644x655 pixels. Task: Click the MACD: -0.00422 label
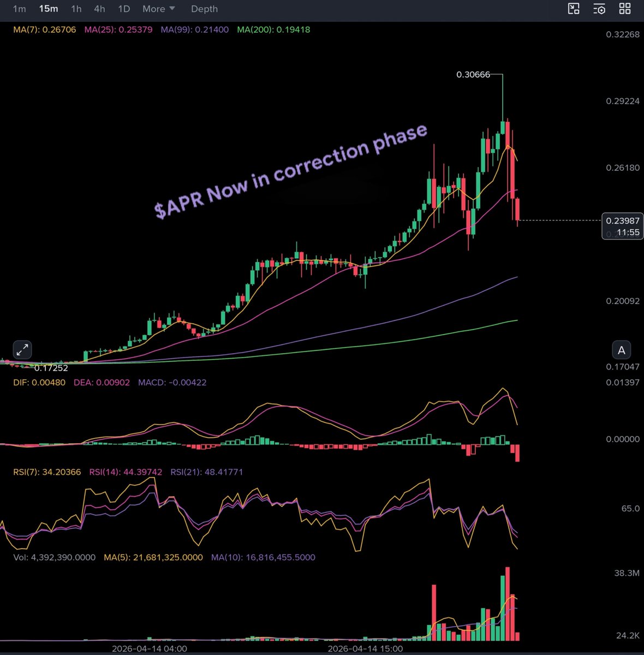pos(172,383)
